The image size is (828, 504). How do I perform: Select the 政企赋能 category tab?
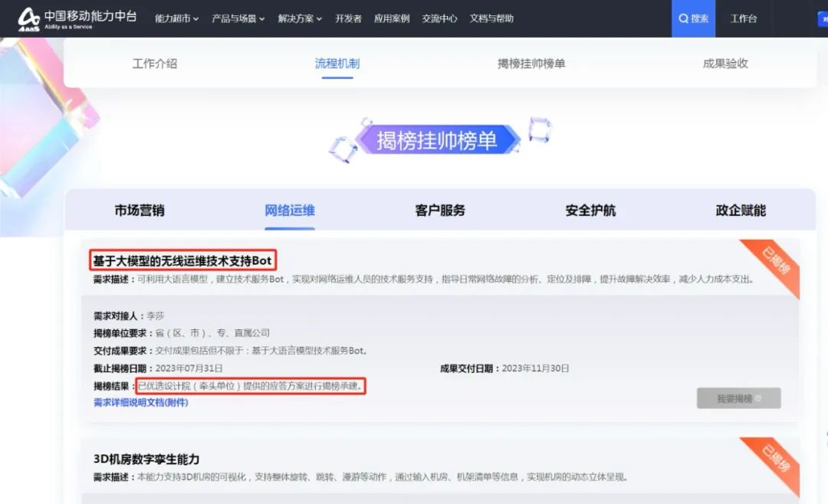point(741,210)
